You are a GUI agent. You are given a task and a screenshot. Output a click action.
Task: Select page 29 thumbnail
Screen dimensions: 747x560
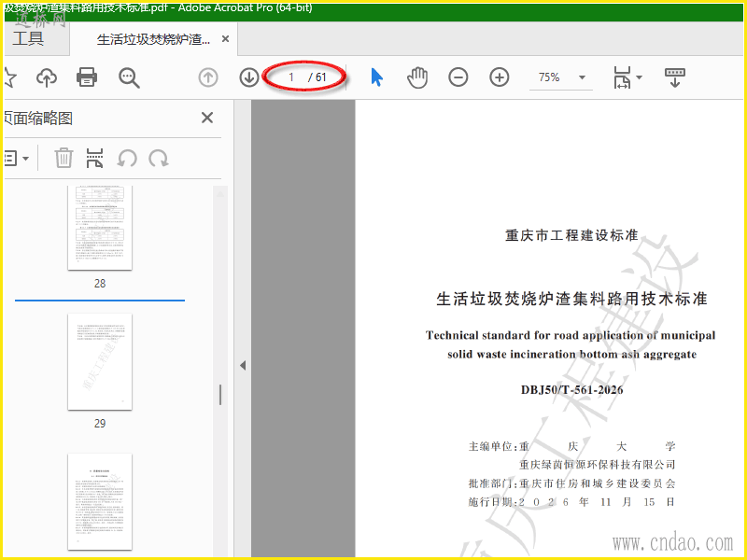tap(100, 361)
